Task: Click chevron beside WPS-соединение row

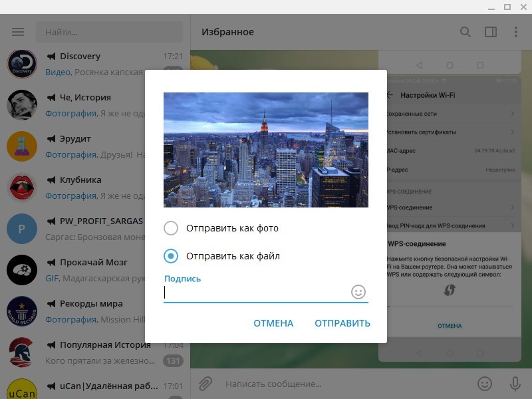Action: (x=513, y=207)
